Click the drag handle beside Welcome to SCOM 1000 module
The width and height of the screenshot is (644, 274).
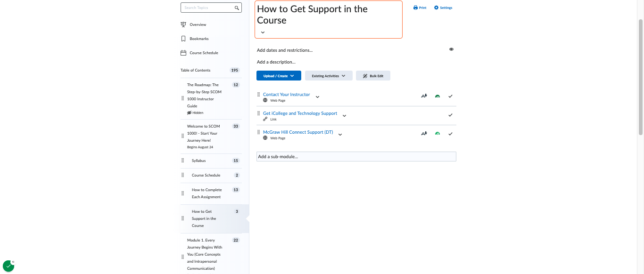[x=183, y=136]
